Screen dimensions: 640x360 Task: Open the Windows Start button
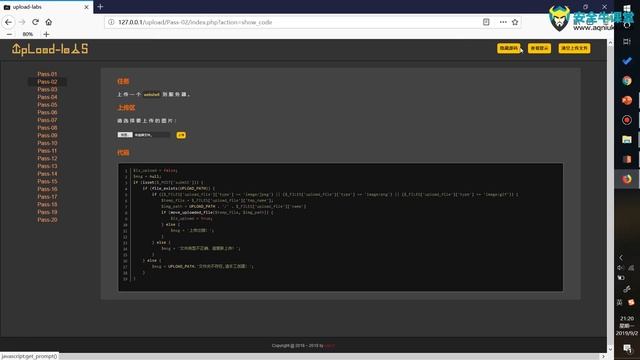[627, 8]
